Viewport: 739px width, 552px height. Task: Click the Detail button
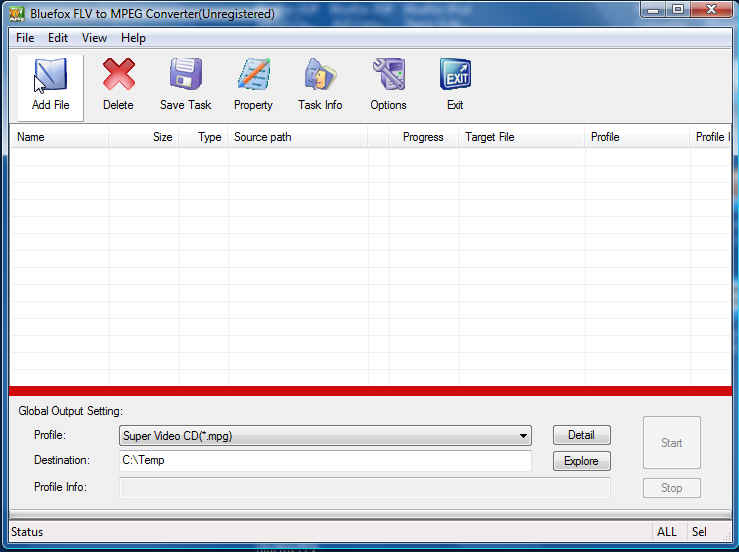[582, 435]
